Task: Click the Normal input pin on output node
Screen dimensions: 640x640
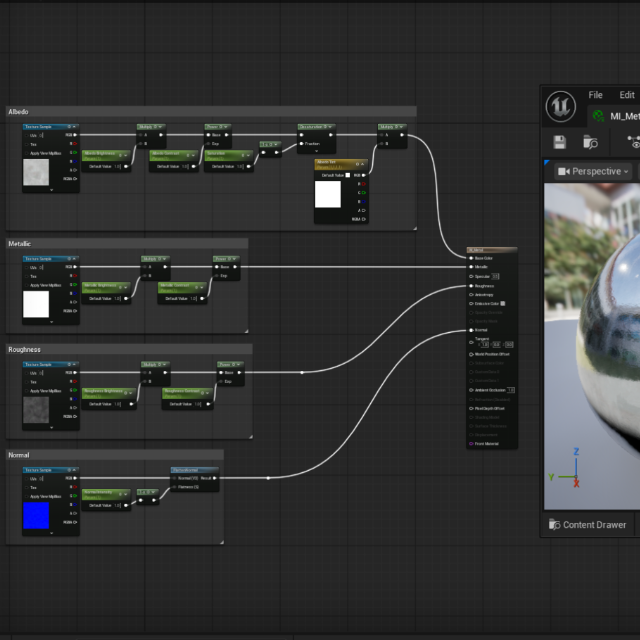Action: [x=471, y=330]
